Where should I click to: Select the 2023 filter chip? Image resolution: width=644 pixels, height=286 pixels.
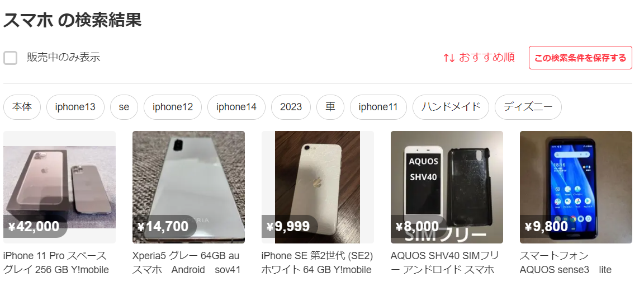pos(291,107)
